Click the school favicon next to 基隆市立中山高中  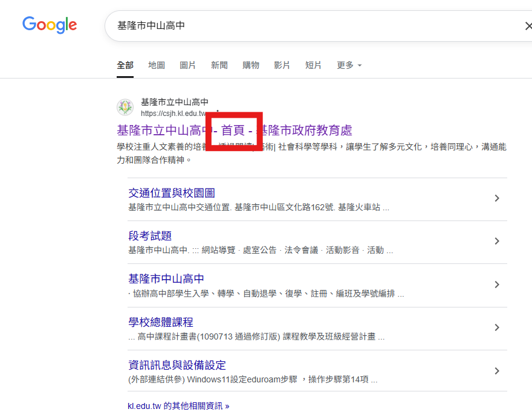tap(125, 106)
